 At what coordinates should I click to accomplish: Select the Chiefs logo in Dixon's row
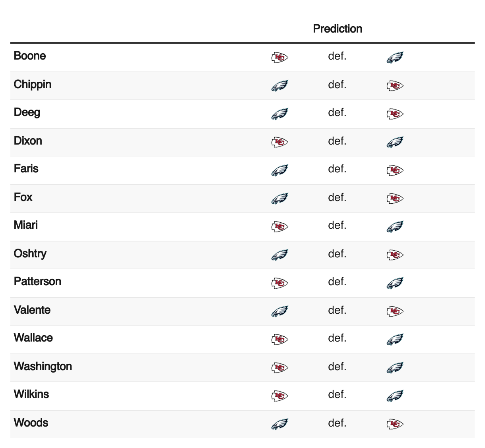click(280, 142)
